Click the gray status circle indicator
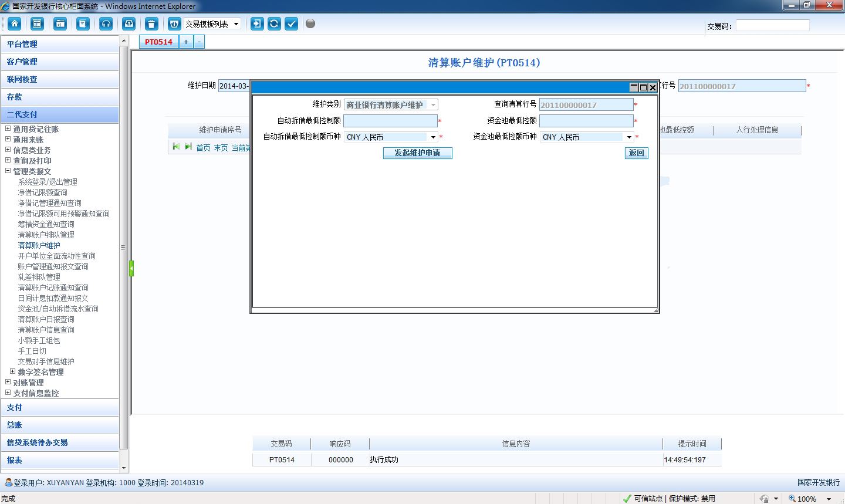Viewport: 845px width, 504px height. [310, 23]
